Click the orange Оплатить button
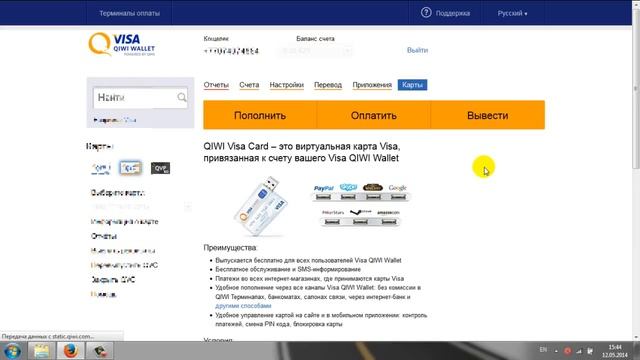 (x=373, y=115)
